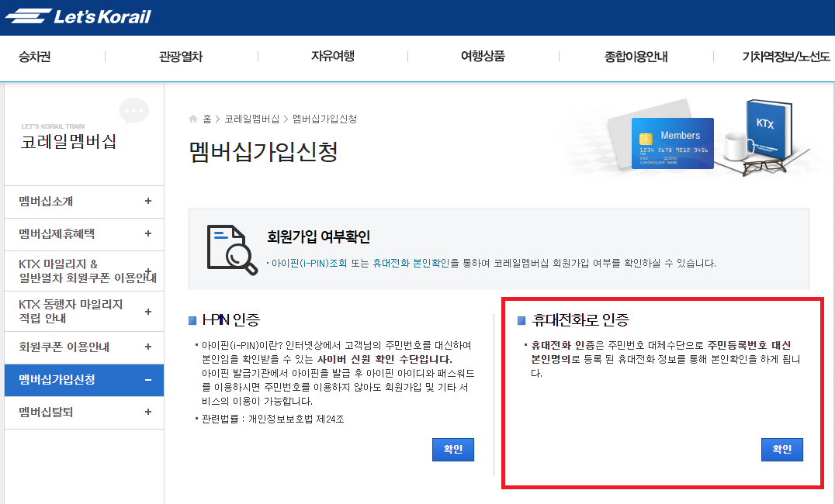
Task: Expand KTX 마일리지 & 일반열차 회원쿠폰 plus
Action: tap(148, 271)
